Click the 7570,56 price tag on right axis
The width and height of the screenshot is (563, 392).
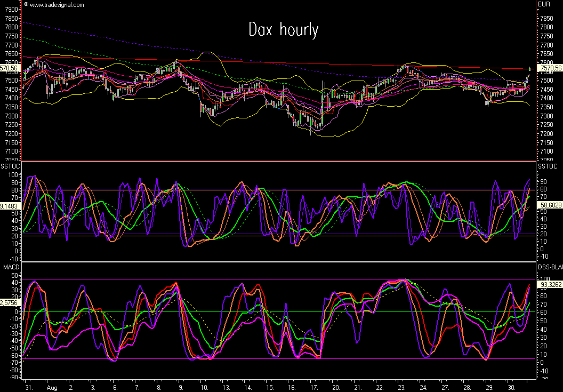click(x=550, y=68)
